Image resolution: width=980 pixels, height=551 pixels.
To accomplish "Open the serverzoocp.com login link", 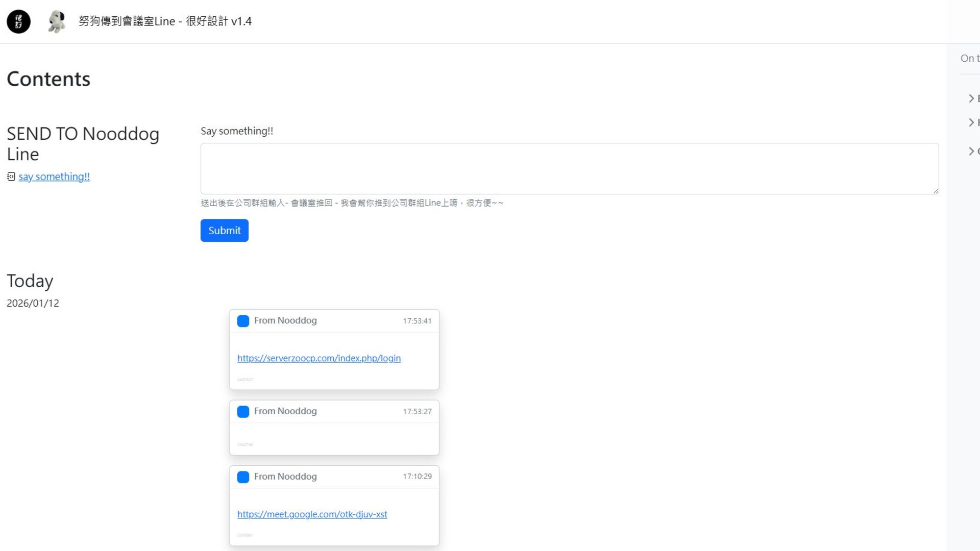I will (x=318, y=358).
